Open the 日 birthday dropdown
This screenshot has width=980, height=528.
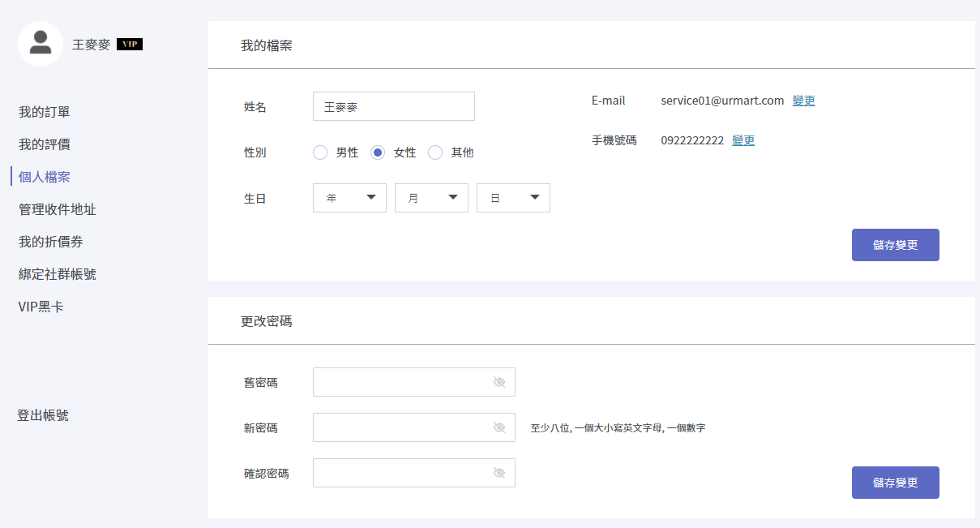coord(513,198)
